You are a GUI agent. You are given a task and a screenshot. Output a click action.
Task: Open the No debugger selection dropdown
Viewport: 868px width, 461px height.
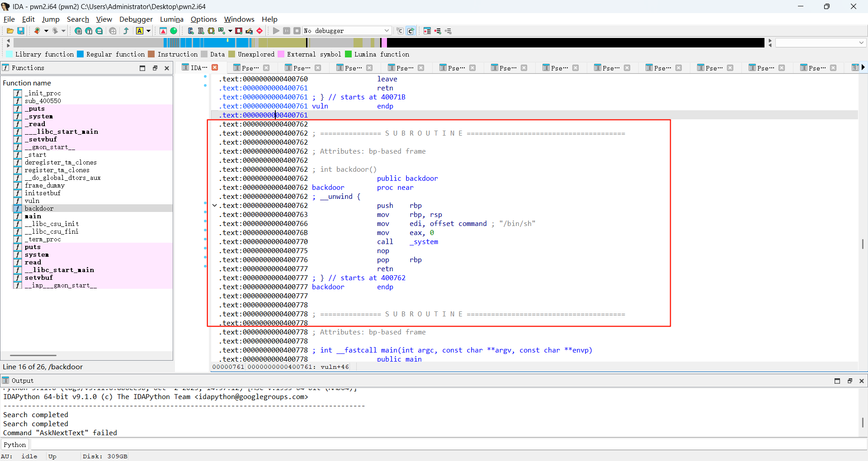(x=347, y=31)
